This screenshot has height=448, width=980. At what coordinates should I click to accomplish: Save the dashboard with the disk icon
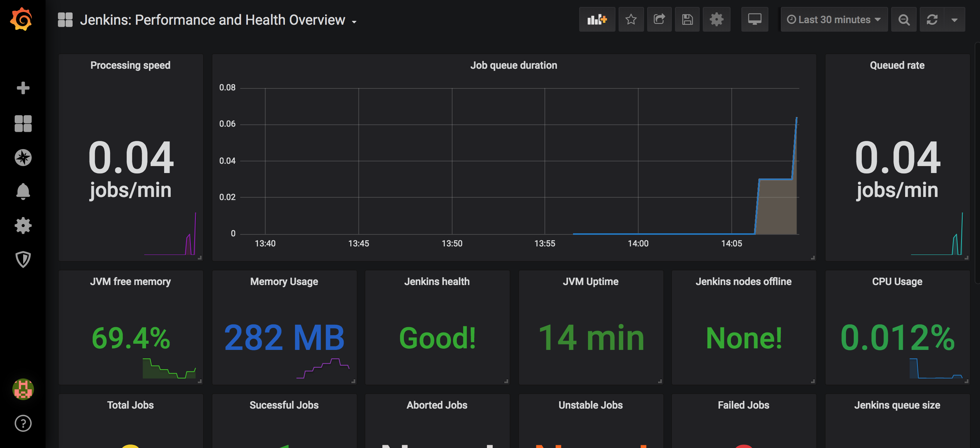[x=687, y=19]
